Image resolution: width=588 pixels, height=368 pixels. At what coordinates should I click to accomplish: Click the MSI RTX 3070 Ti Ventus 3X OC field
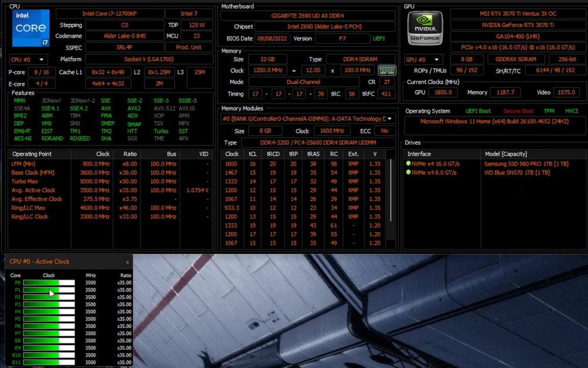518,14
